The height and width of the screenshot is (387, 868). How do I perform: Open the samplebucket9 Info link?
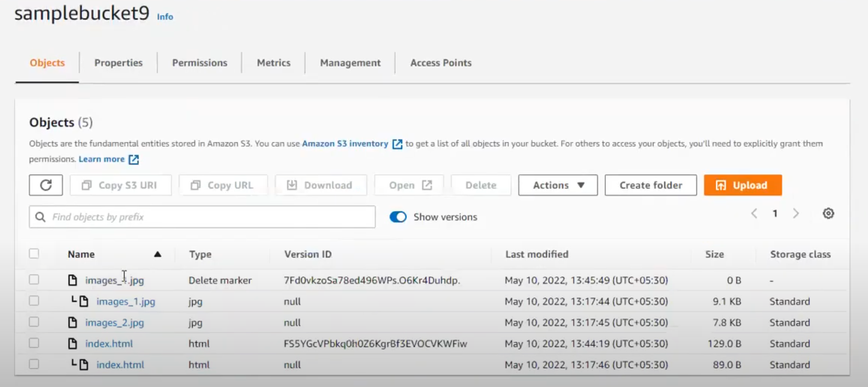(165, 17)
